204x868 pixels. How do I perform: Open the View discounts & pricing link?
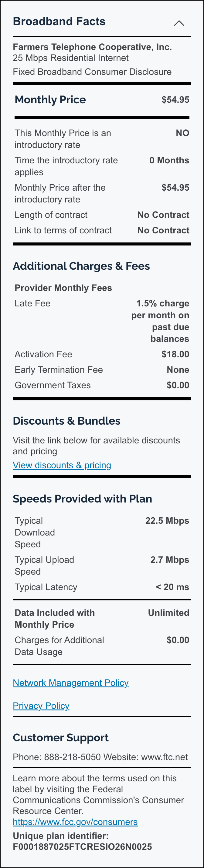pos(62,465)
